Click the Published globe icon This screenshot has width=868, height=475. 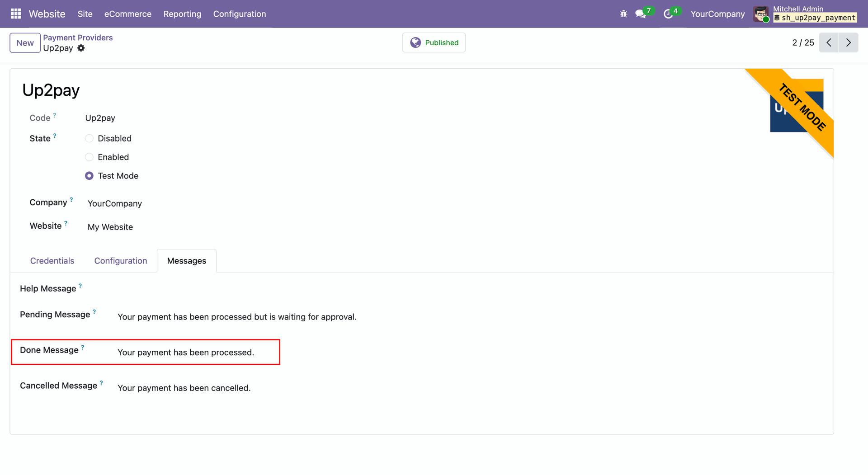[415, 42]
